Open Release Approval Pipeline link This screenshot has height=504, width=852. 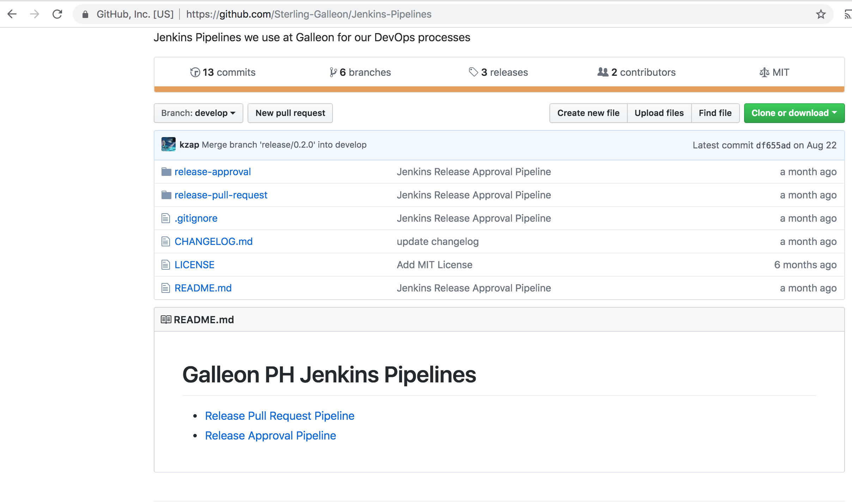270,436
